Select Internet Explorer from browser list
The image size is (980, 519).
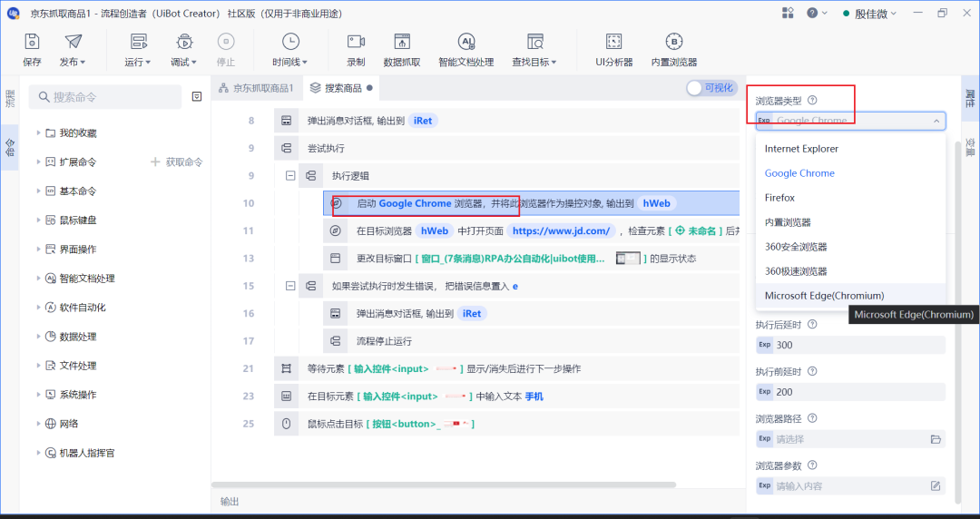(850, 149)
